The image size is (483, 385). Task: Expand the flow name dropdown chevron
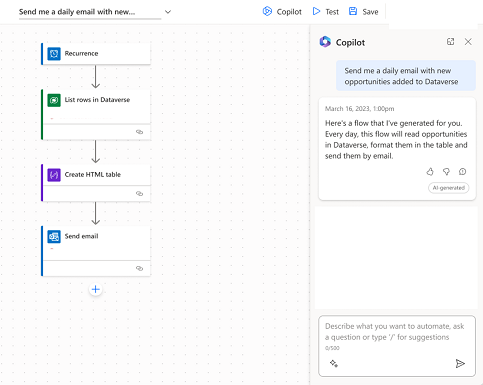pyautogui.click(x=168, y=12)
